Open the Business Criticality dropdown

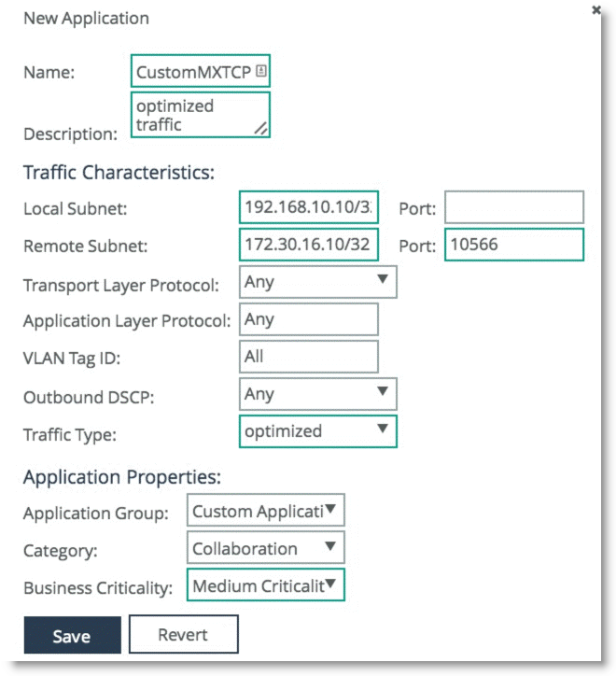point(266,585)
